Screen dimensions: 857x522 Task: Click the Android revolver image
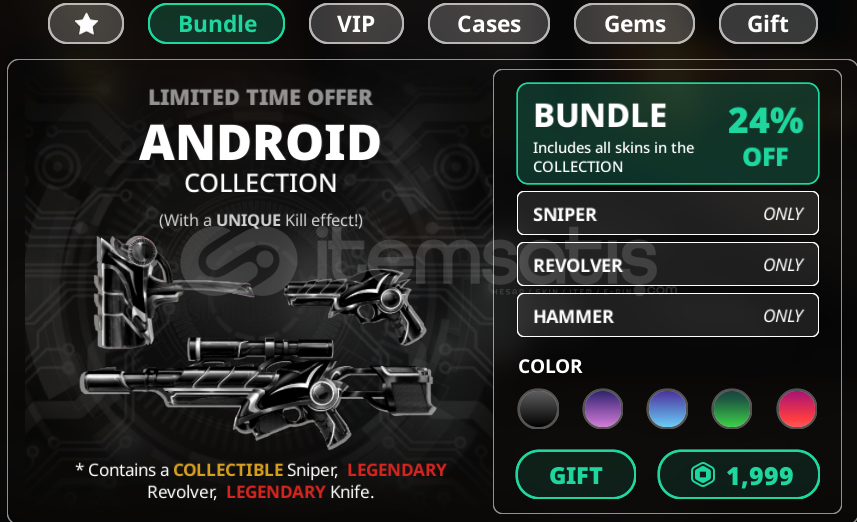click(354, 304)
